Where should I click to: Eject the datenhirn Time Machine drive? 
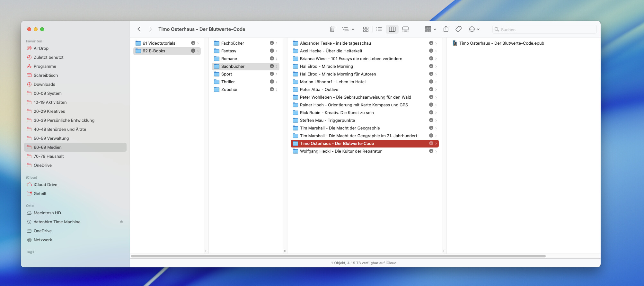tap(121, 222)
